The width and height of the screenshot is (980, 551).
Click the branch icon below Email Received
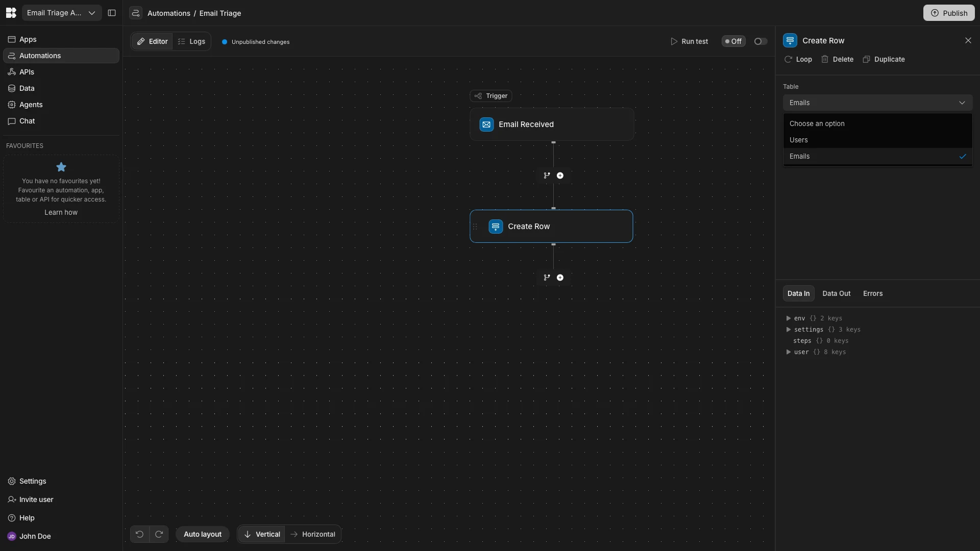pos(546,175)
